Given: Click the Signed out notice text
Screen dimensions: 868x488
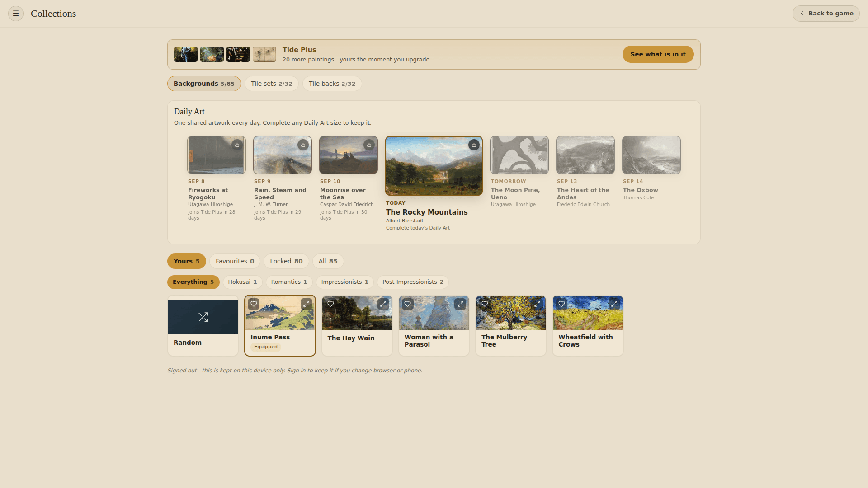Looking at the screenshot, I should click(295, 371).
